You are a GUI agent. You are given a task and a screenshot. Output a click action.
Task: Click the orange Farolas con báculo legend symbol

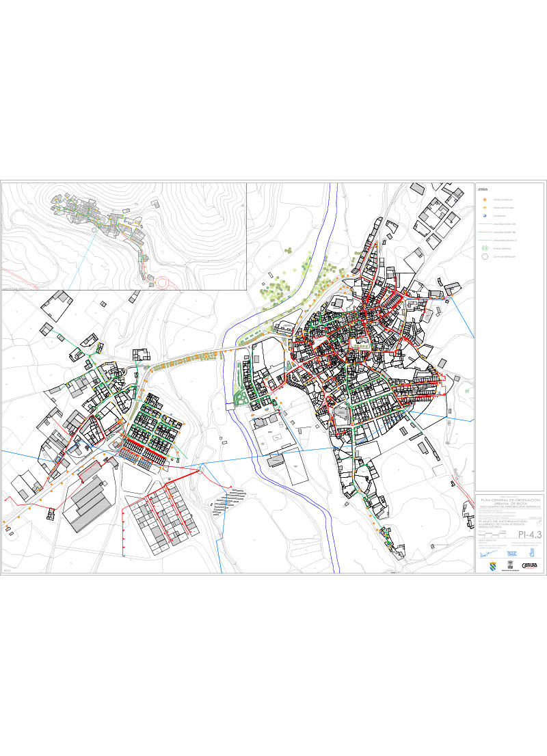tap(483, 198)
